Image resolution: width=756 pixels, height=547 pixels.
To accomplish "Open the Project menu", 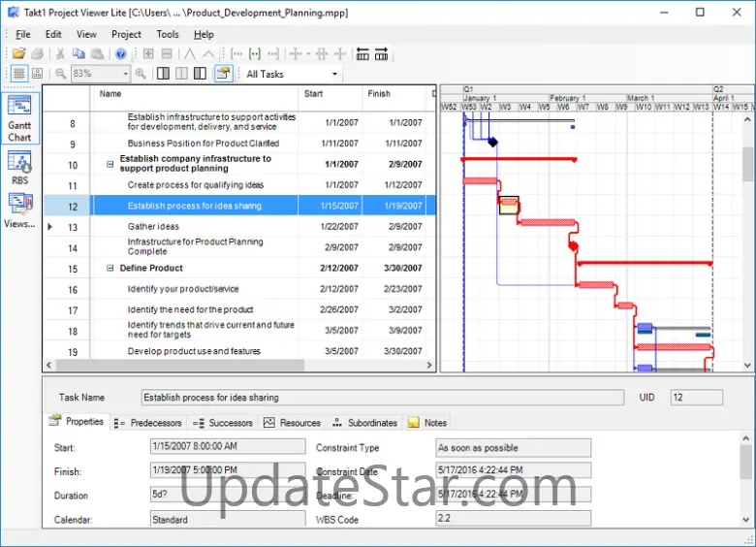I will click(126, 34).
